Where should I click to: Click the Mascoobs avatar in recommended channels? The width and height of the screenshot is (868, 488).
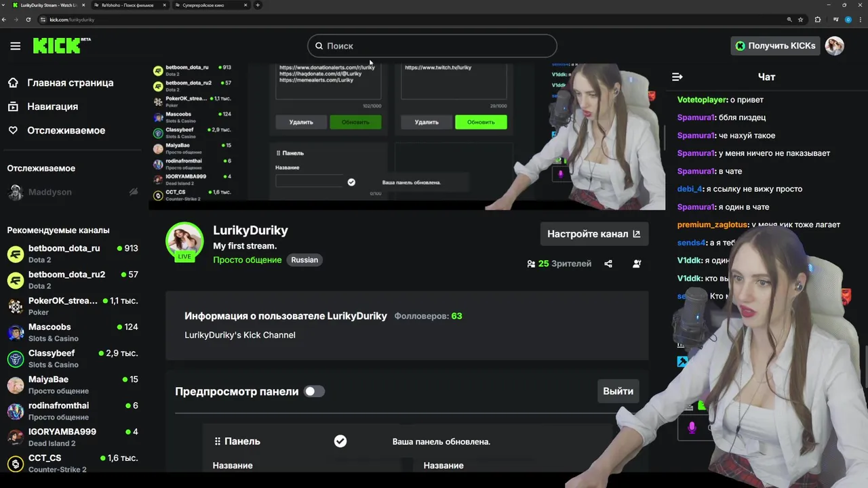click(15, 332)
